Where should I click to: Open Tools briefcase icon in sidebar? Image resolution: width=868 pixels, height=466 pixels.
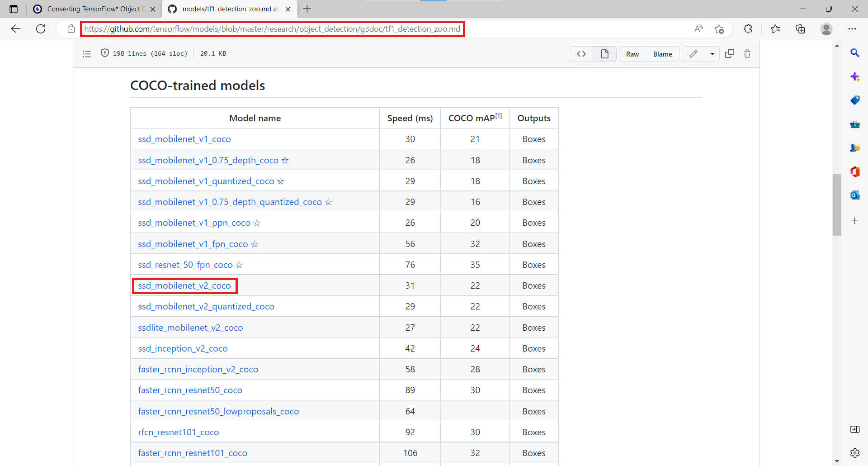pyautogui.click(x=855, y=124)
